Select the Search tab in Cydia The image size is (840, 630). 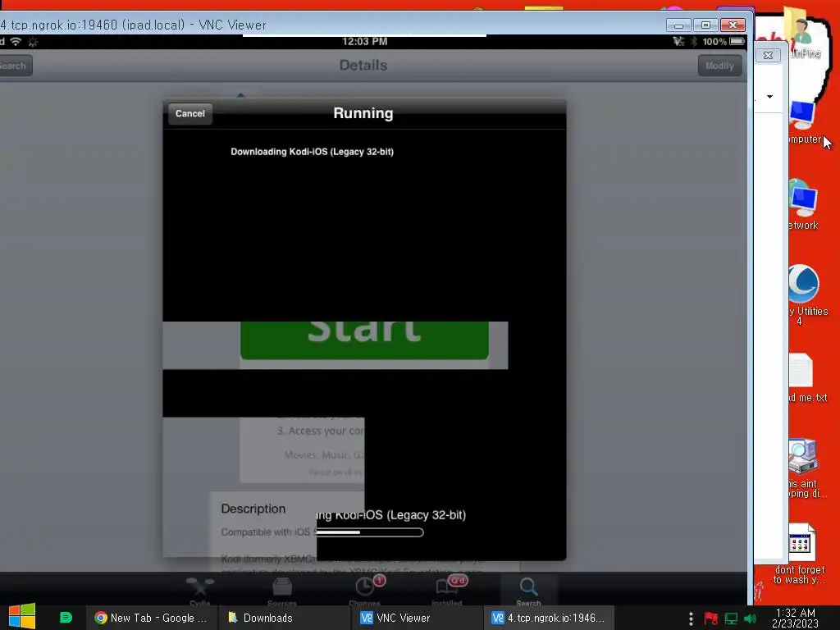pyautogui.click(x=529, y=590)
